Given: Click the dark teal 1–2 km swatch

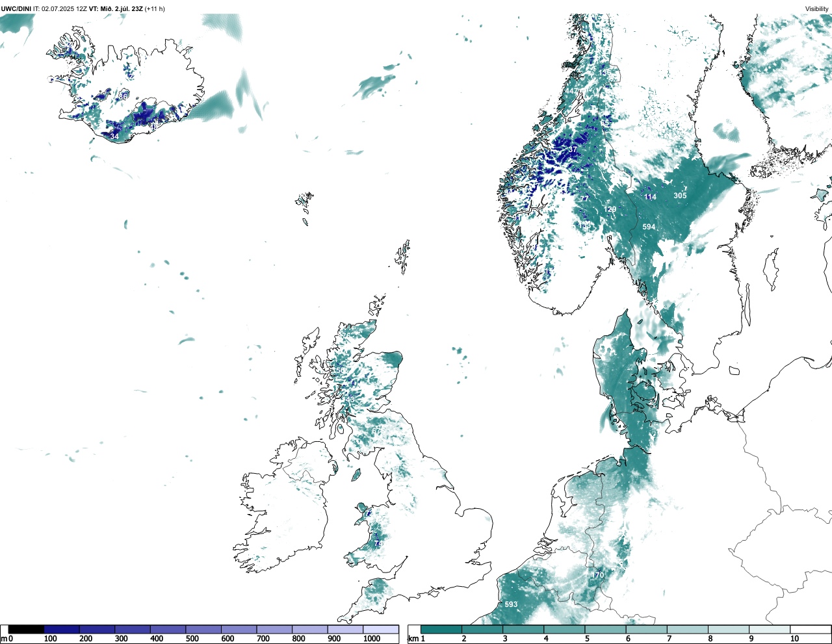Looking at the screenshot, I should click(441, 629).
